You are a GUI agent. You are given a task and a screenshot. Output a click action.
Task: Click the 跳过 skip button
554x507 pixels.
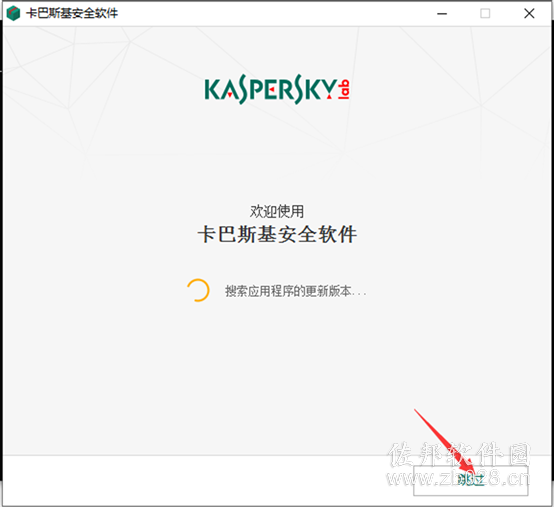click(x=471, y=481)
